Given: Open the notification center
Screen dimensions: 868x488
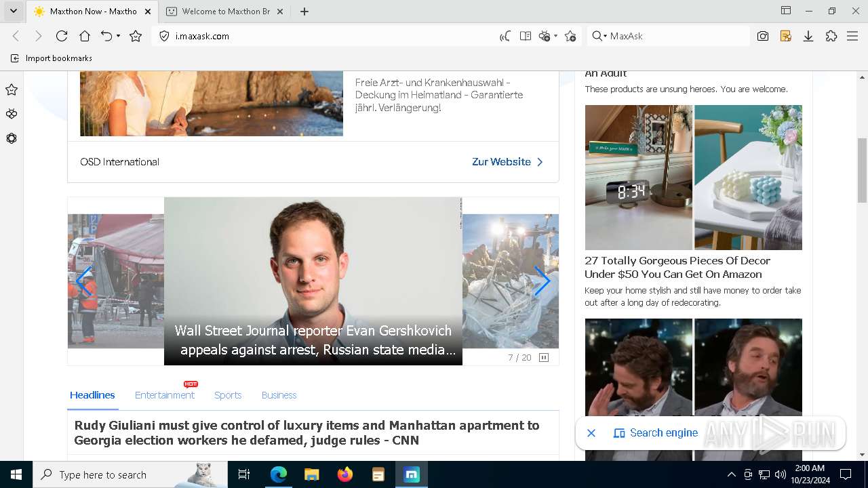Looking at the screenshot, I should pyautogui.click(x=846, y=474).
